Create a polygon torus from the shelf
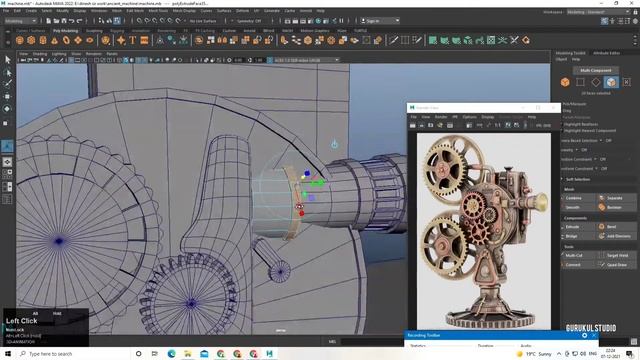This screenshot has width=640, height=360. tap(66, 40)
